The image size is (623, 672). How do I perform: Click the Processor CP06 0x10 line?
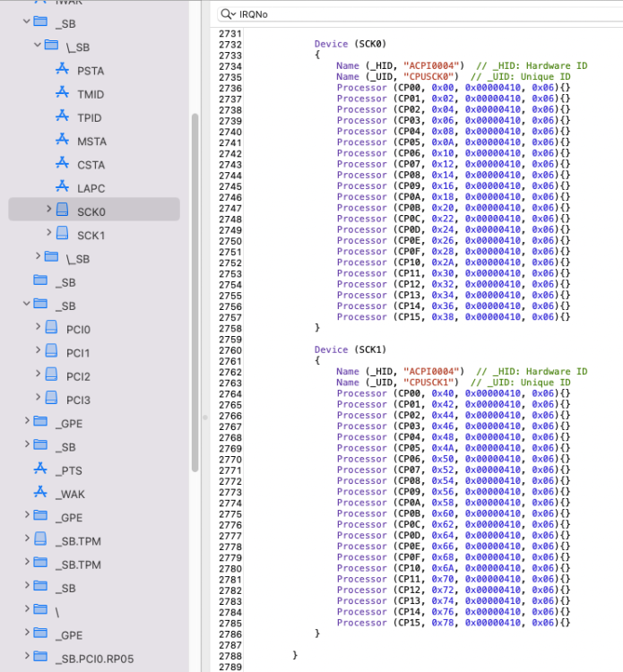[x=454, y=153]
